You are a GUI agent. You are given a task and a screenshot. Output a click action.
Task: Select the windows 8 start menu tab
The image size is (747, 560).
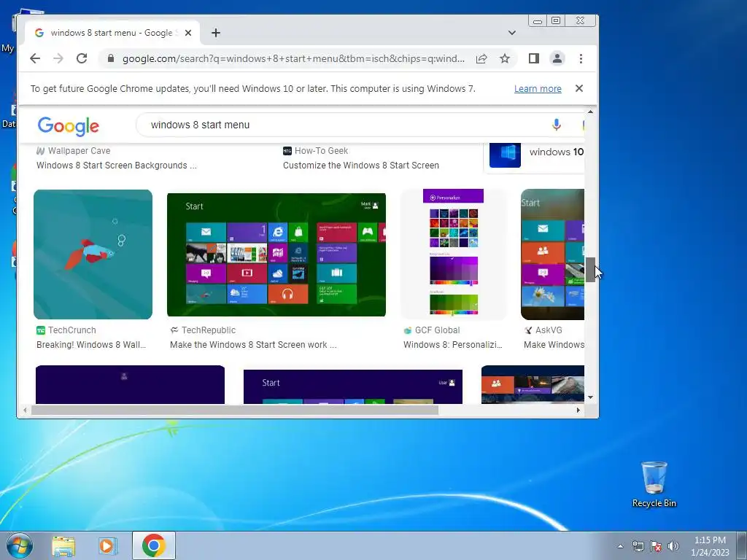pos(112,32)
